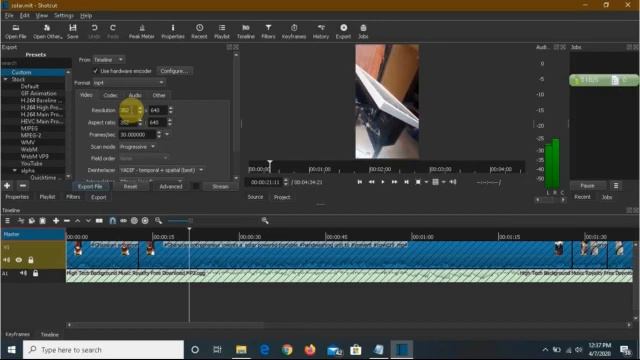Open the Settings menu
The height and width of the screenshot is (360, 640).
64,16
